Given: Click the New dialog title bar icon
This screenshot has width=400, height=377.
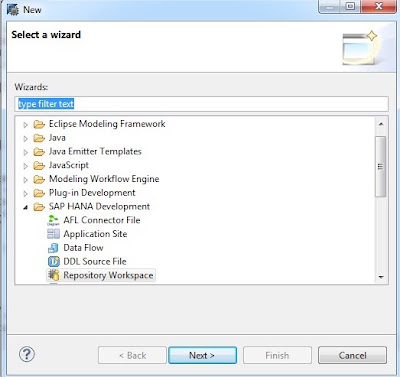Looking at the screenshot, I should tap(13, 9).
